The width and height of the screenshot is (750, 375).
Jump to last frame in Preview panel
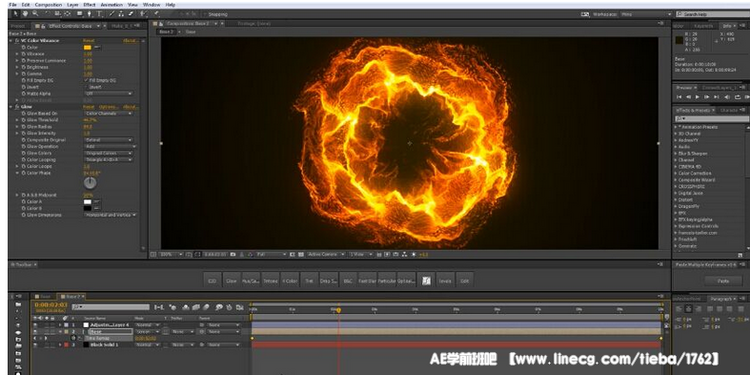tap(716, 97)
